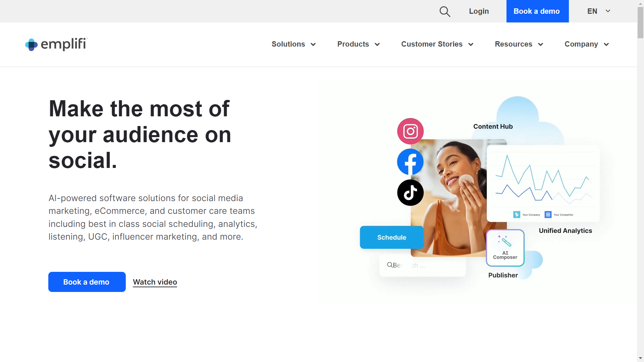644x362 pixels.
Task: Click the AI Composer magic wand tile
Action: (505, 248)
